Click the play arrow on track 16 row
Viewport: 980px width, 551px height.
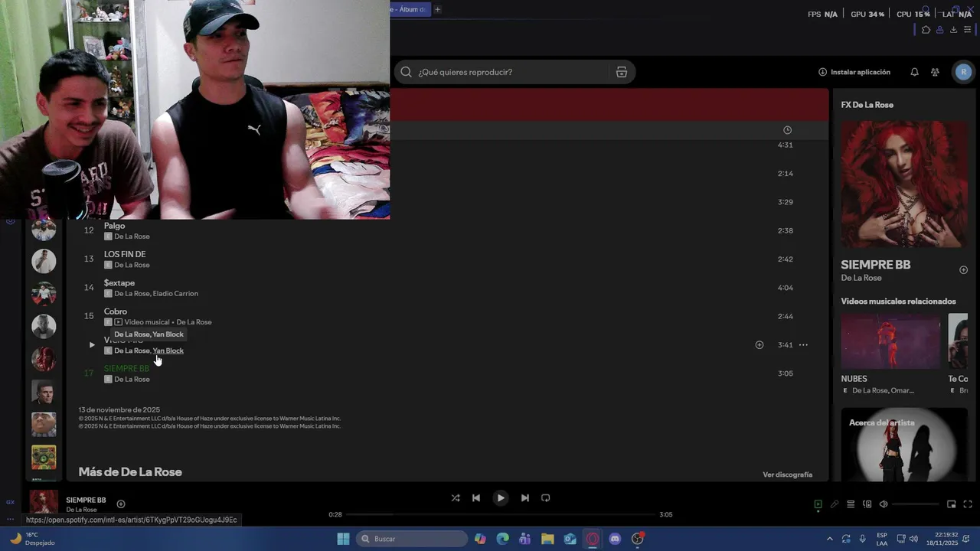pos(92,345)
